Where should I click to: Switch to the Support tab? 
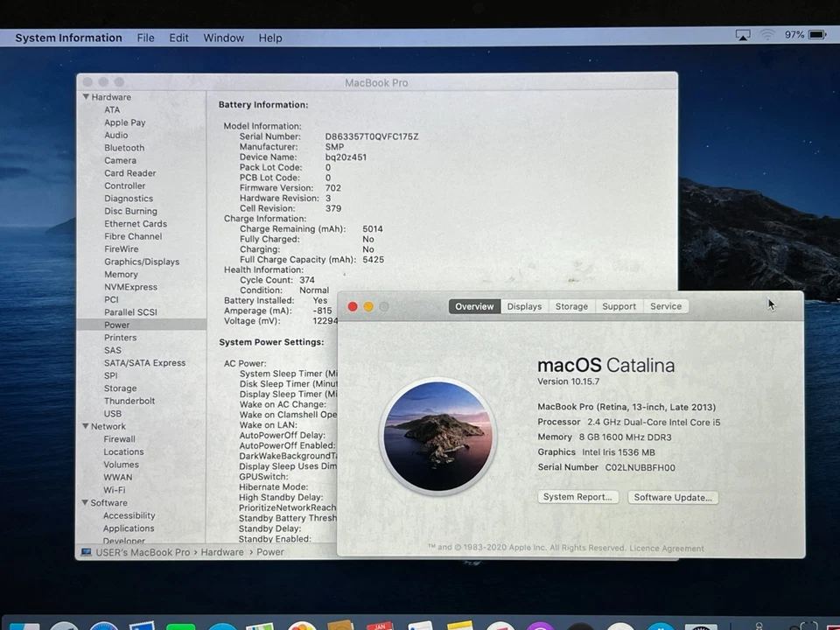[619, 306]
